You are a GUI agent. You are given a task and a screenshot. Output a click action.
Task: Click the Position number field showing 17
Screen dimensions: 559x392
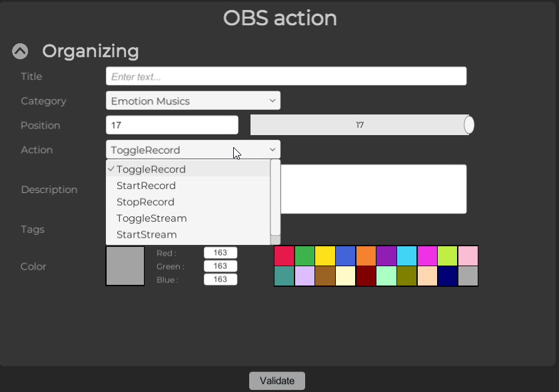click(x=172, y=125)
